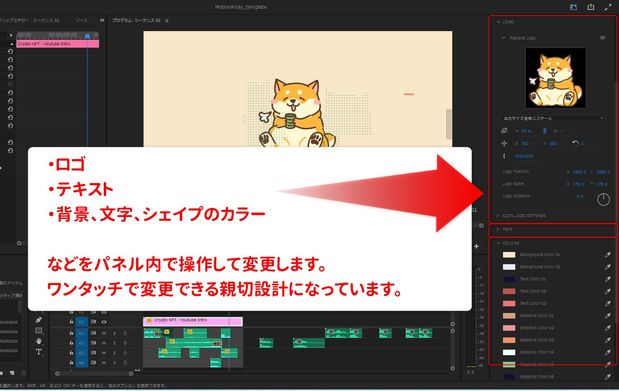Collapse the LOGO section
This screenshot has width=619, height=391.
point(498,22)
